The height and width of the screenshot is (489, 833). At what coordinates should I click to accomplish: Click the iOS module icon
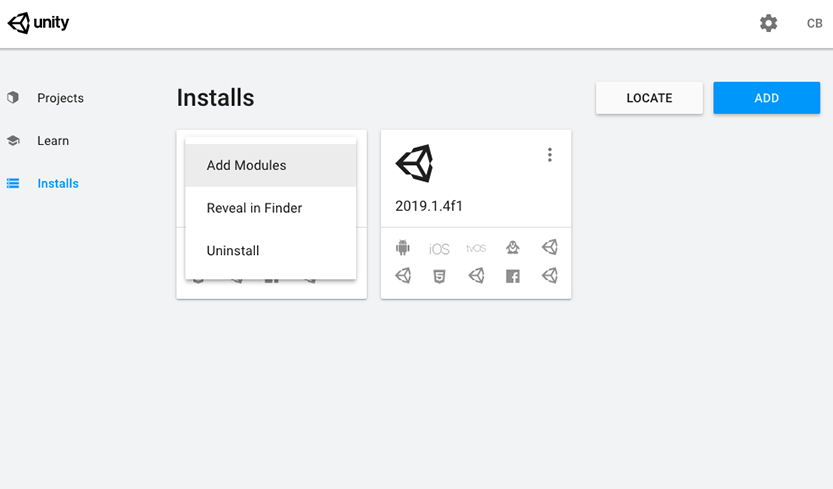point(439,249)
